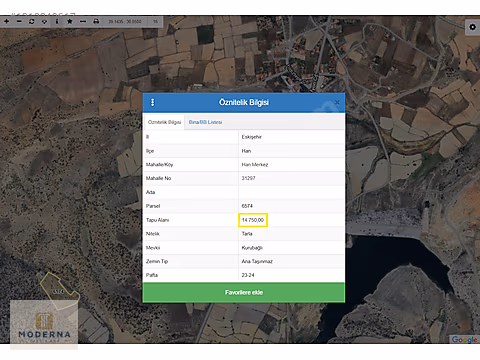This screenshot has height=360, width=480.
Task: Switch to the Bina/BB Listesi tab
Action: [x=205, y=122]
